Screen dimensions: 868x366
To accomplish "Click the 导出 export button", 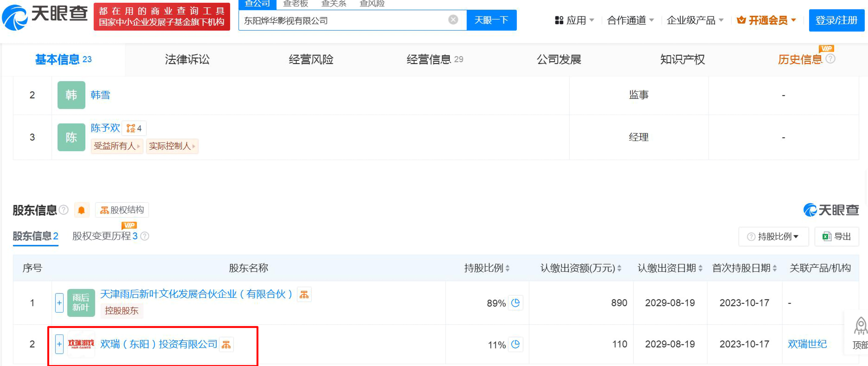I will (x=837, y=237).
